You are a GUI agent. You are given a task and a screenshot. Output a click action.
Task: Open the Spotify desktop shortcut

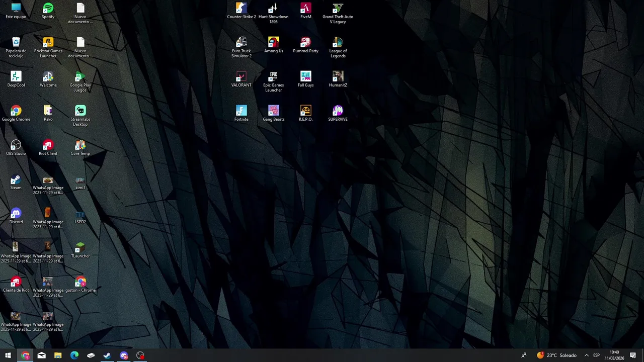pyautogui.click(x=48, y=11)
